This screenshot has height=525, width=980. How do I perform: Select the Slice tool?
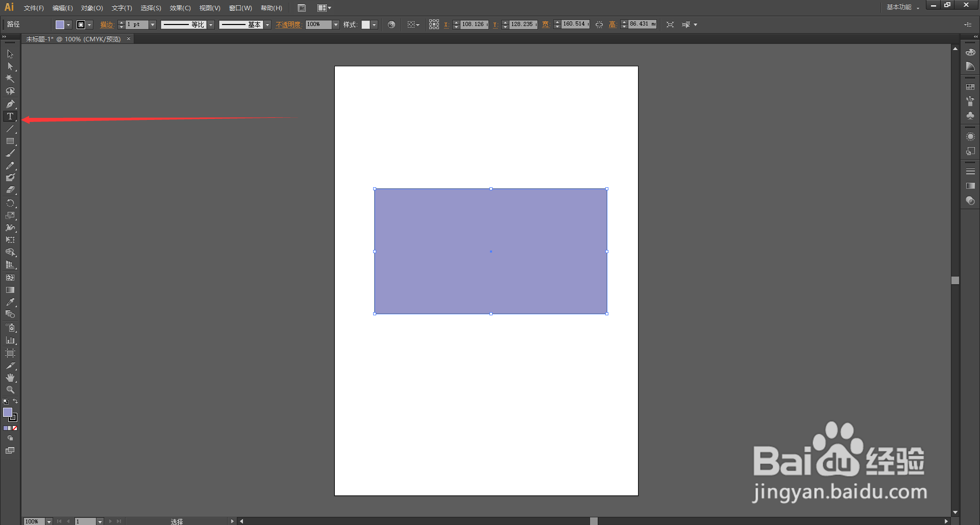pyautogui.click(x=10, y=366)
